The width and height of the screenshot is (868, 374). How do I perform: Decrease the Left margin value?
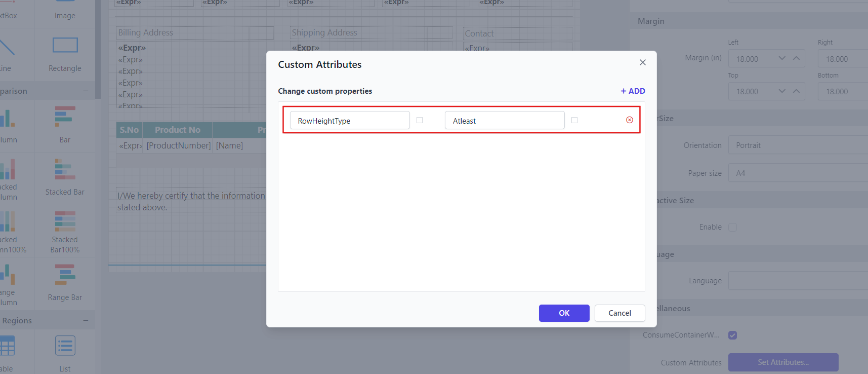click(x=782, y=59)
